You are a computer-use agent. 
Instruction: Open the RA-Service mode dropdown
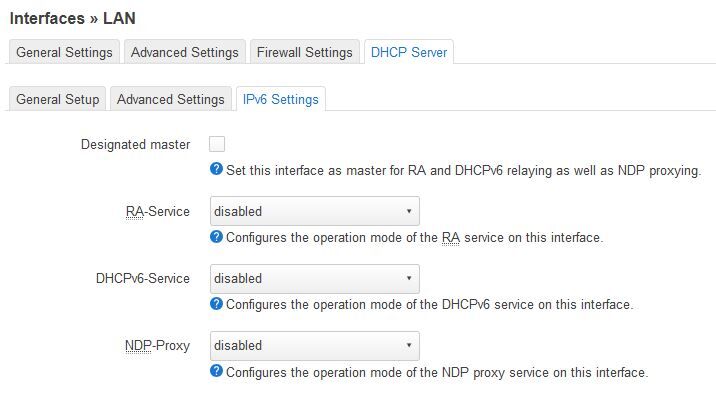click(315, 211)
